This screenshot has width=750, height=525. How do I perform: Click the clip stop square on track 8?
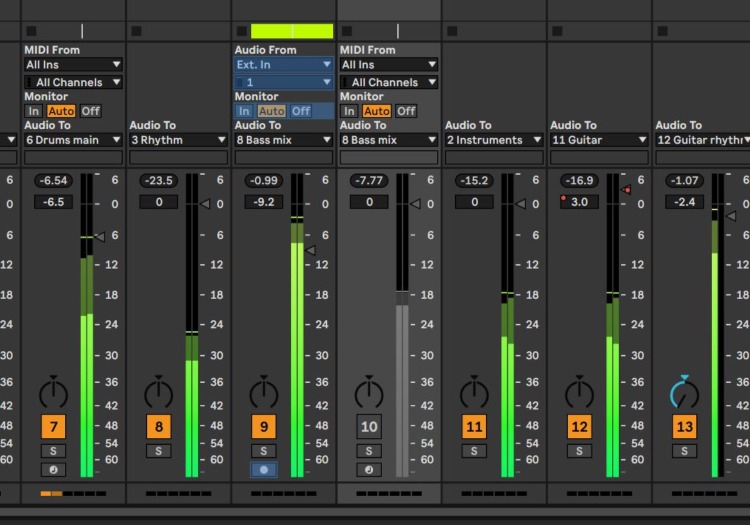(x=136, y=31)
